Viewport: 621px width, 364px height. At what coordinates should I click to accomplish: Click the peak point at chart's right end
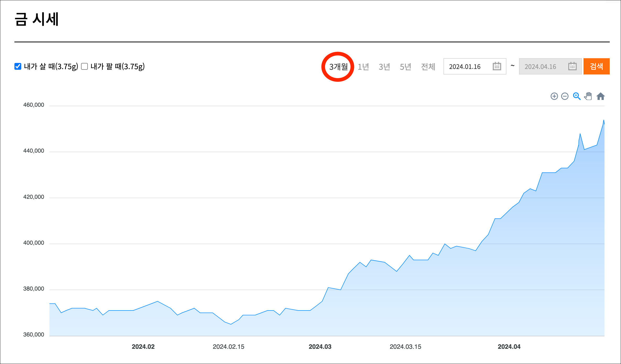click(x=604, y=120)
